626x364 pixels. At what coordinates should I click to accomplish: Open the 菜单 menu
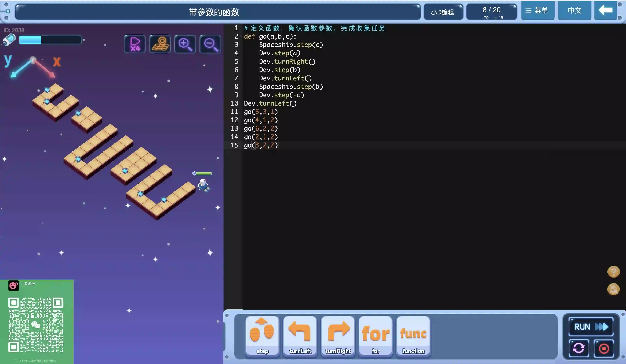coord(538,10)
